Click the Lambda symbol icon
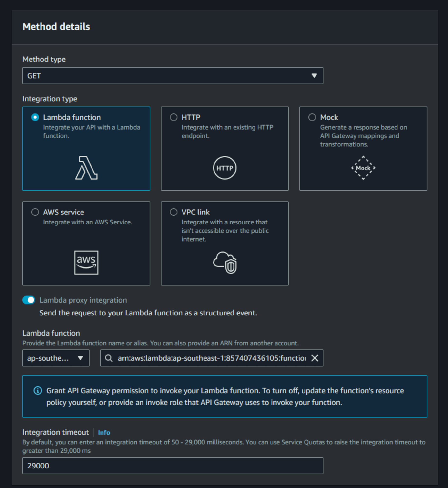The height and width of the screenshot is (488, 448). coord(86,168)
